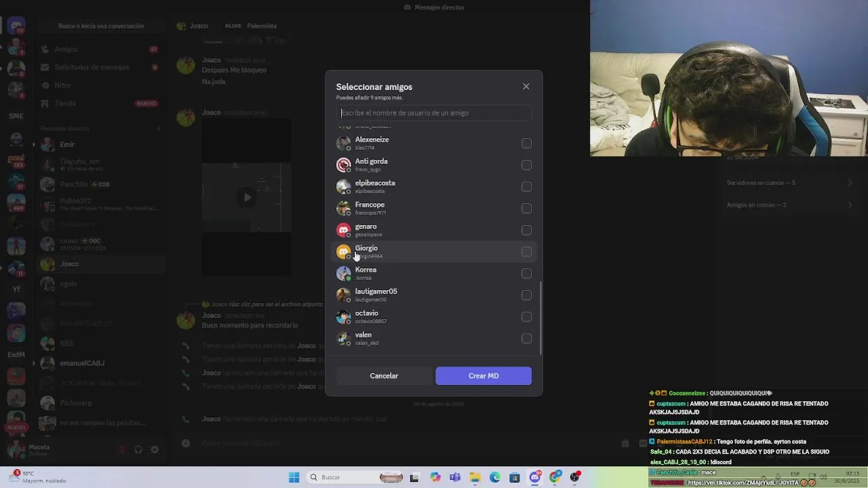Tick the checkbox next to genaro
Image resolution: width=868 pixels, height=488 pixels.
(x=526, y=230)
